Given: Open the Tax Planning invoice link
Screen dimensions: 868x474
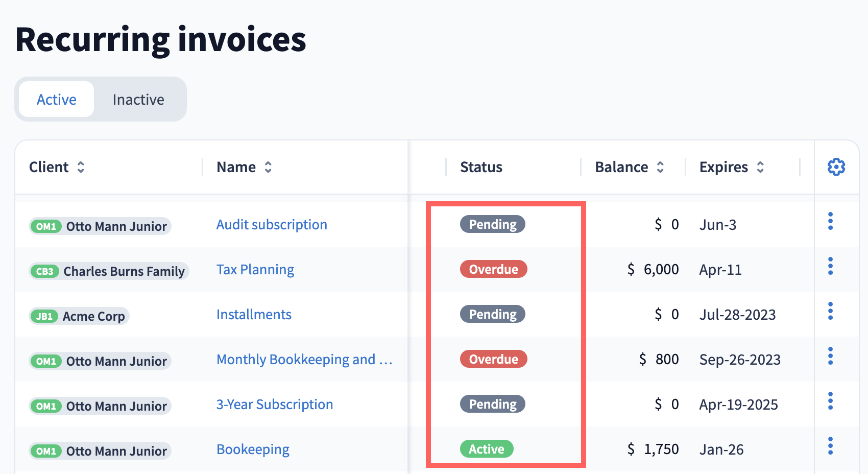Looking at the screenshot, I should pyautogui.click(x=255, y=270).
